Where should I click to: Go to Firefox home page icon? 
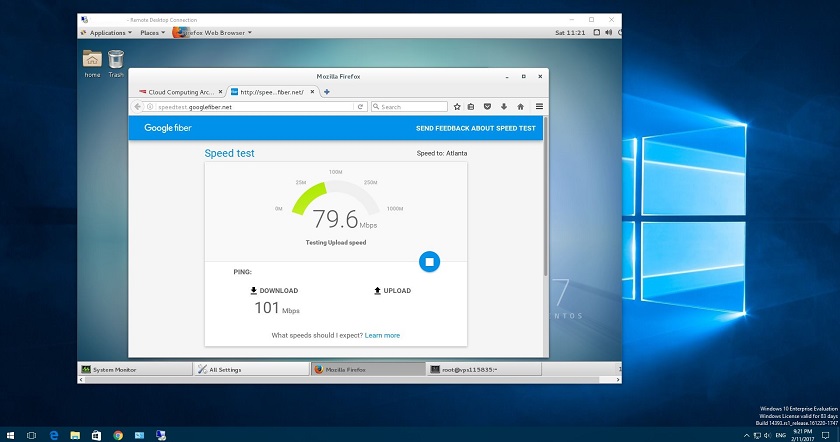click(x=520, y=106)
